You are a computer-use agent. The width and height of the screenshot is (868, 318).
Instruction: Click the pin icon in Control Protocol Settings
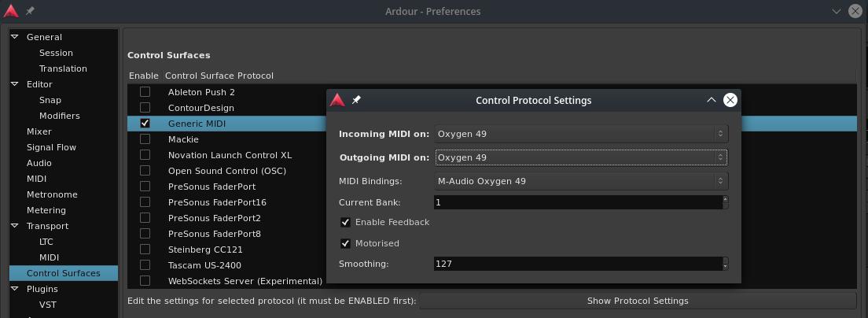click(356, 100)
